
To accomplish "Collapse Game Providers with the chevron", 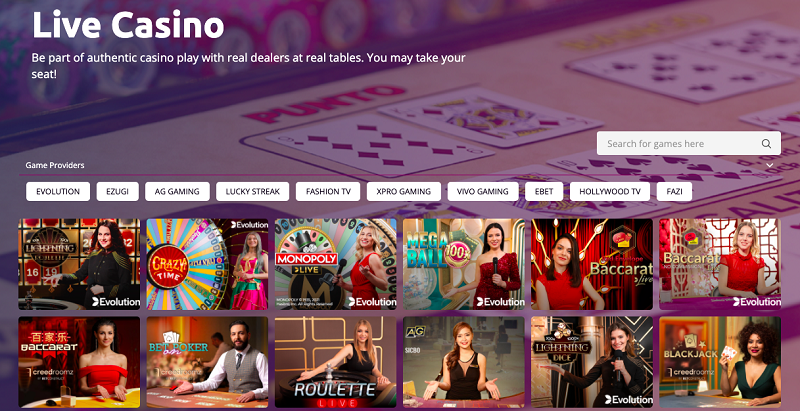I will pos(769,165).
